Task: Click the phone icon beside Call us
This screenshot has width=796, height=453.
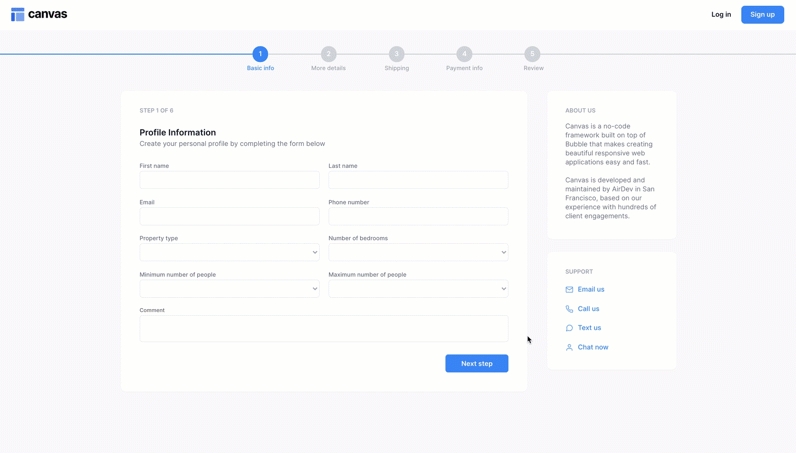Action: 569,309
